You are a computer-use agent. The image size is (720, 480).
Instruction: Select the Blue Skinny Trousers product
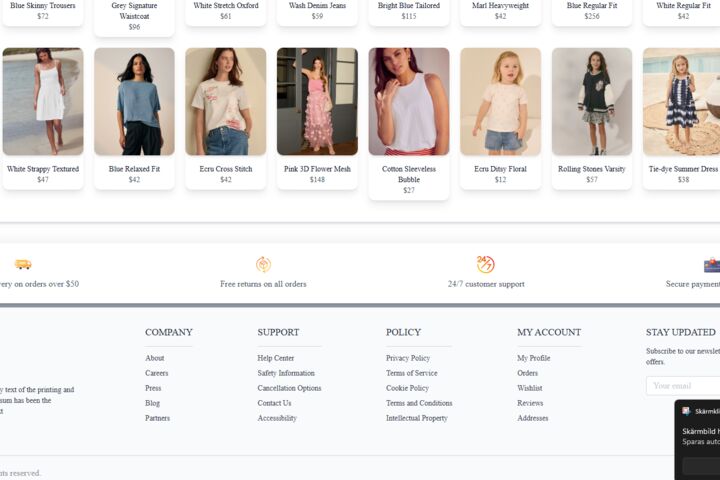click(x=43, y=11)
